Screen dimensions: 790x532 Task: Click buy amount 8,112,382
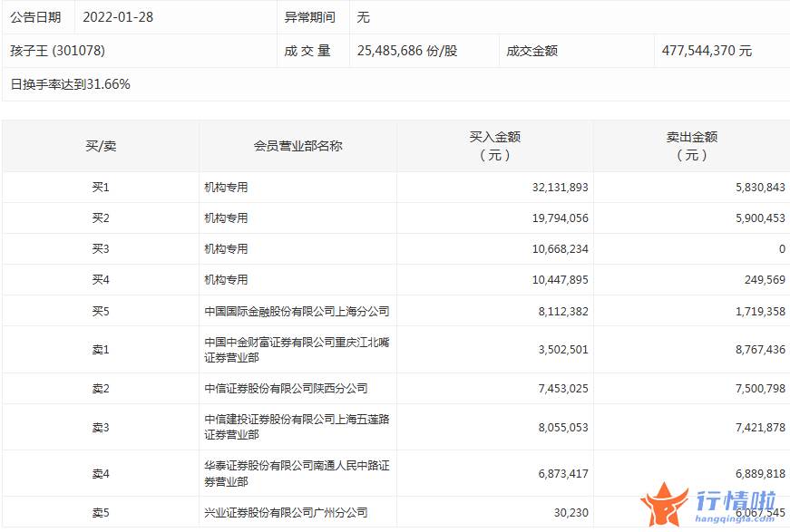tap(563, 311)
